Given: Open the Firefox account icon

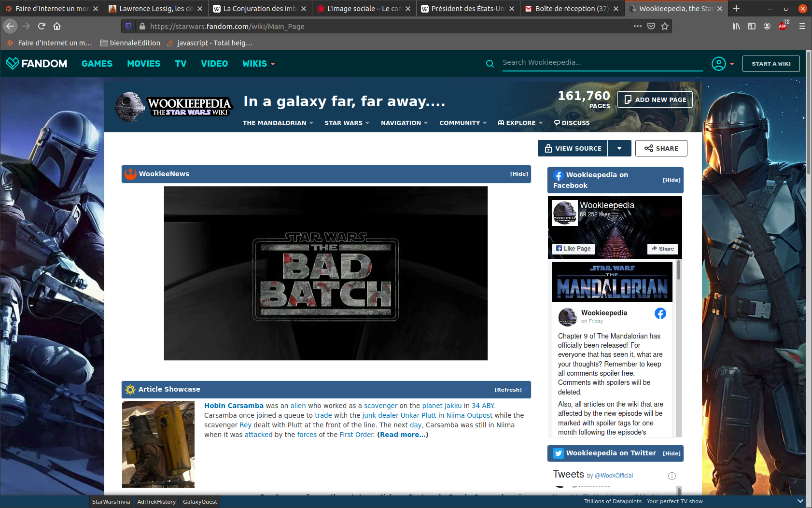Looking at the screenshot, I should (767, 26).
